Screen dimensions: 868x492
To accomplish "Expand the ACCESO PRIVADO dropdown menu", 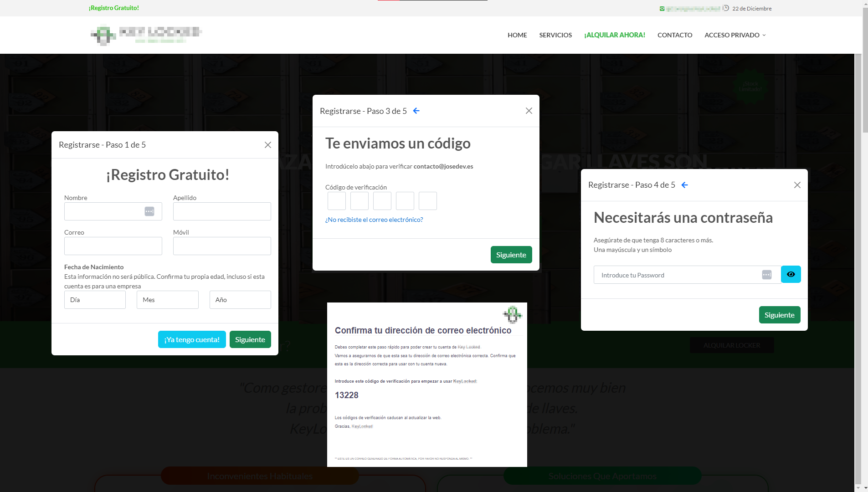I will (x=734, y=35).
